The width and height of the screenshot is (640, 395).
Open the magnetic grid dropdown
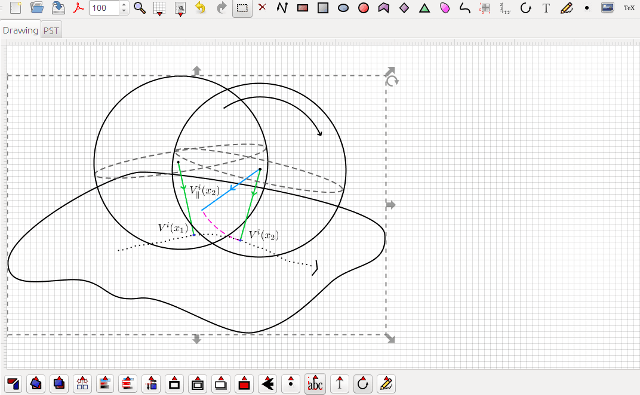tap(180, 8)
